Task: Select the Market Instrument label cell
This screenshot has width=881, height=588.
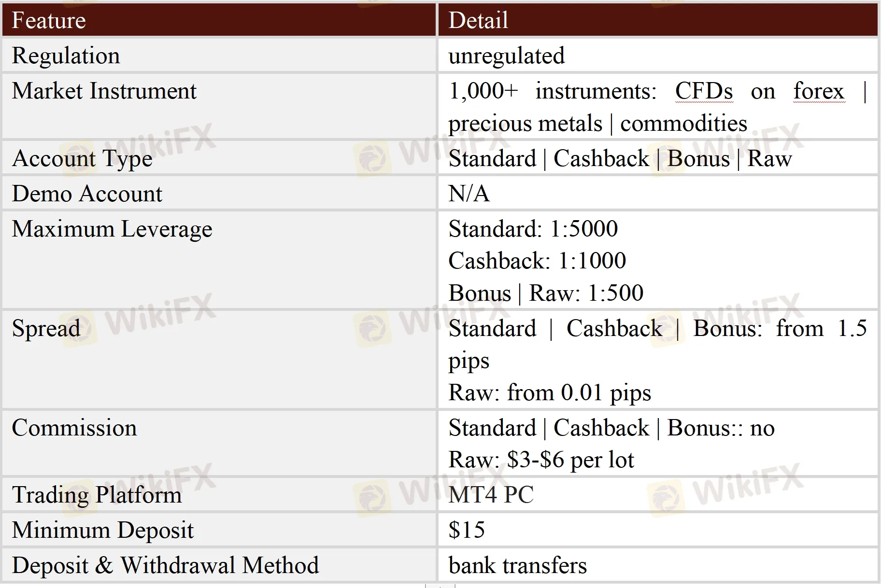Action: coord(104,91)
